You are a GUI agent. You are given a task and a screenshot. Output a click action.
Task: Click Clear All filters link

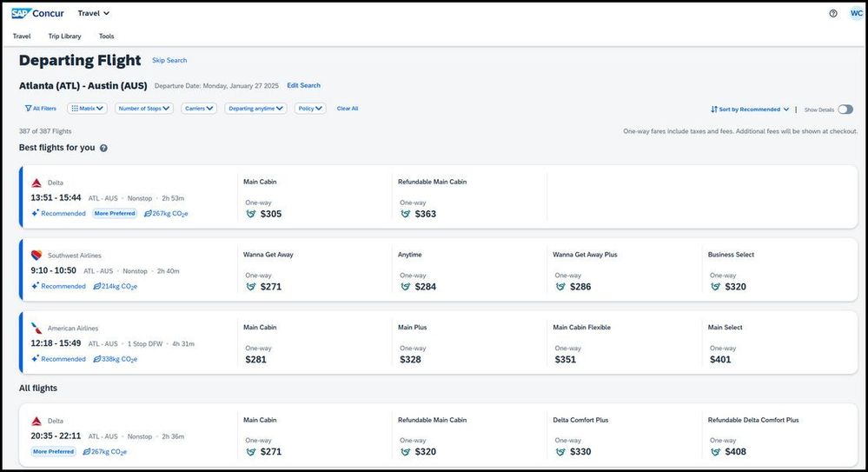click(348, 109)
